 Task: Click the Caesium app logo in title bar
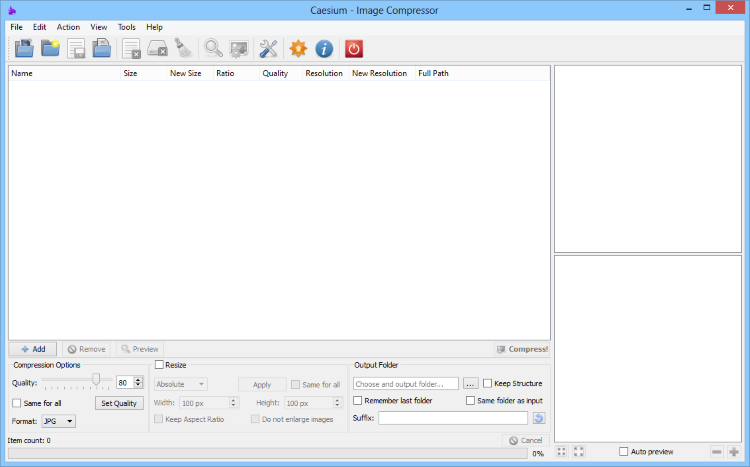[12, 10]
